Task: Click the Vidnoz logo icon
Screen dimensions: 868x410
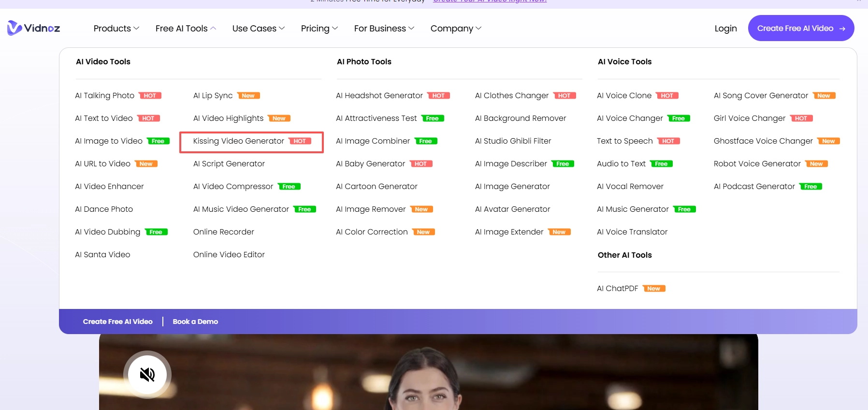Action: pyautogui.click(x=15, y=28)
